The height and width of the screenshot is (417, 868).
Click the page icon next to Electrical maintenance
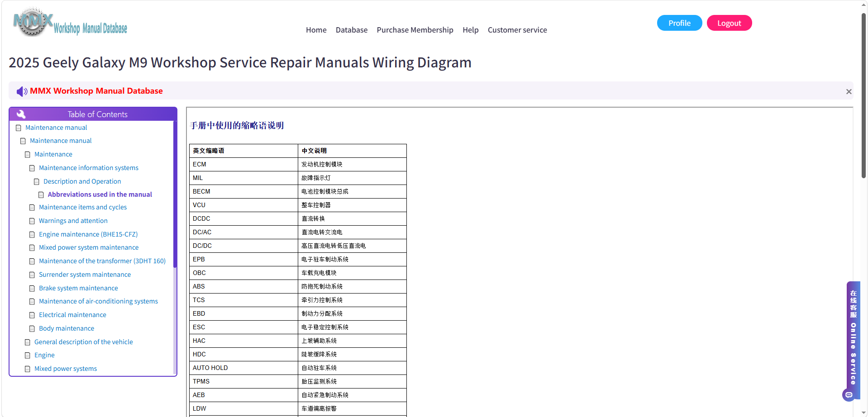(32, 315)
